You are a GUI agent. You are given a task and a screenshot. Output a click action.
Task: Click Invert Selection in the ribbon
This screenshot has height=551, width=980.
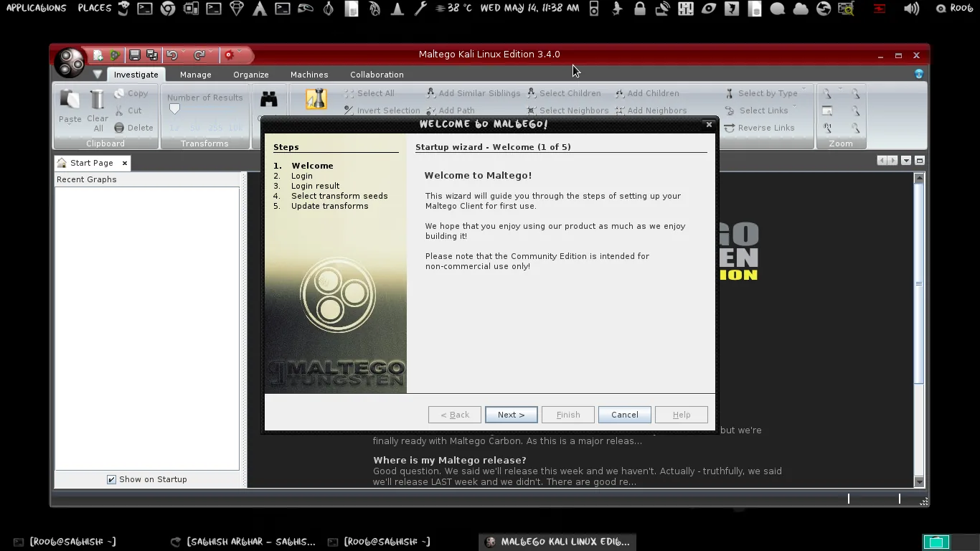pyautogui.click(x=382, y=110)
